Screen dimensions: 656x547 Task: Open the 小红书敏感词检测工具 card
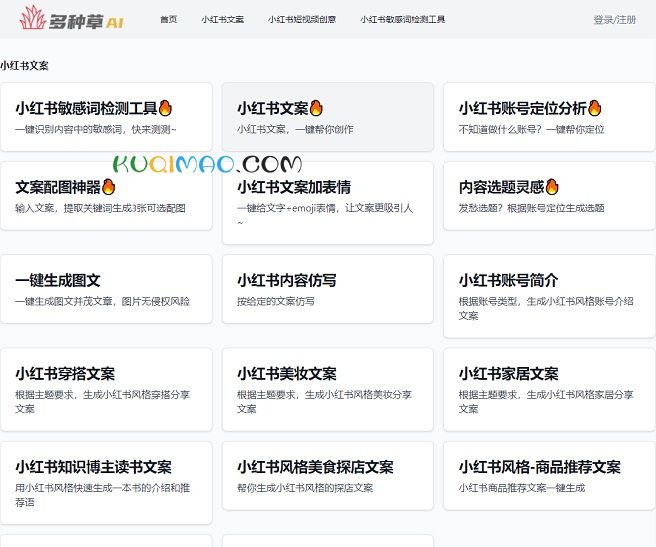tap(106, 117)
